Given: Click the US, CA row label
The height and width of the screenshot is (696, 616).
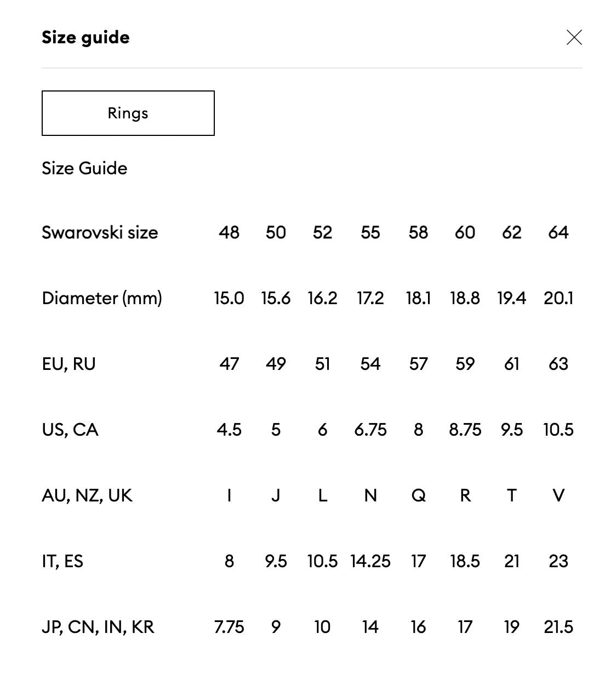Looking at the screenshot, I should coord(70,430).
